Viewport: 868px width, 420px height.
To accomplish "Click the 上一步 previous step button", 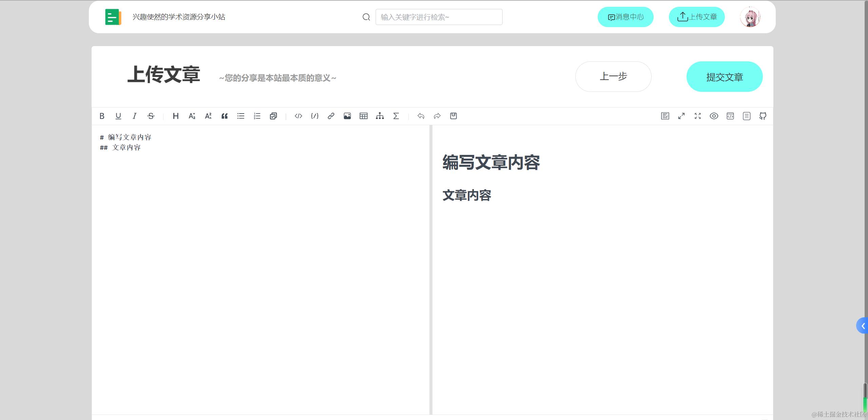I will tap(613, 77).
